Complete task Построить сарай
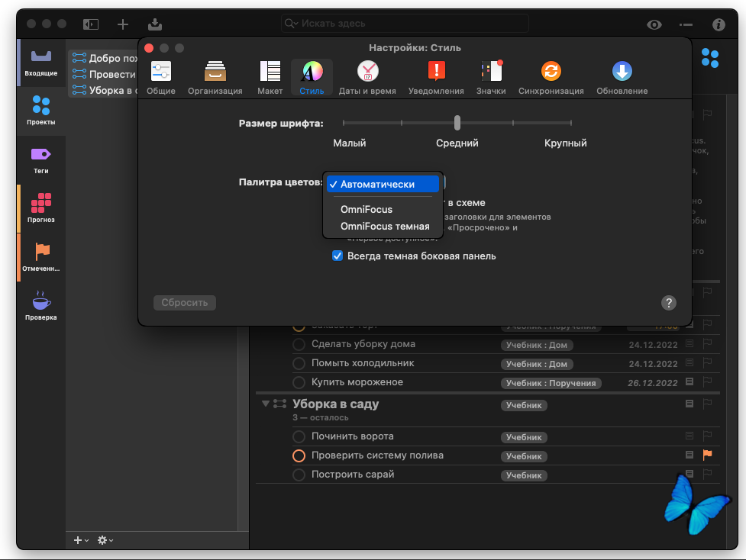The image size is (746, 560). pyautogui.click(x=299, y=475)
